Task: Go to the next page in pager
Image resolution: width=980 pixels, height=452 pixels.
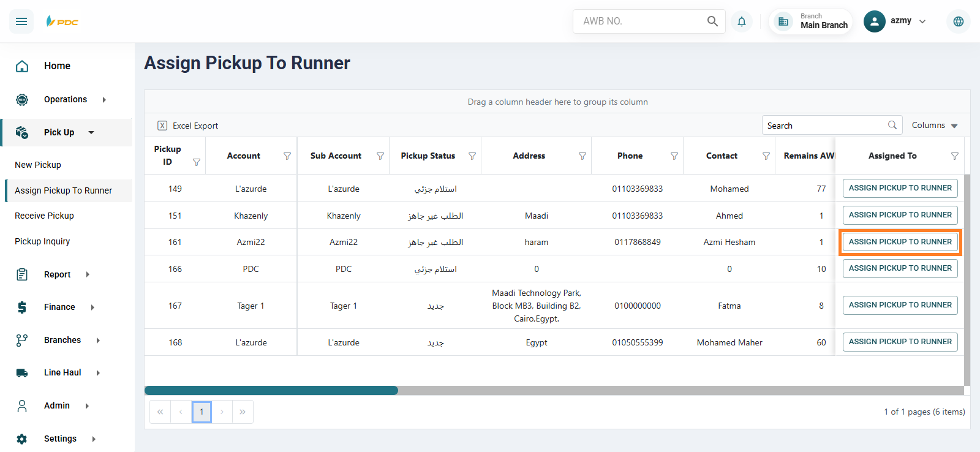Action: coord(222,412)
